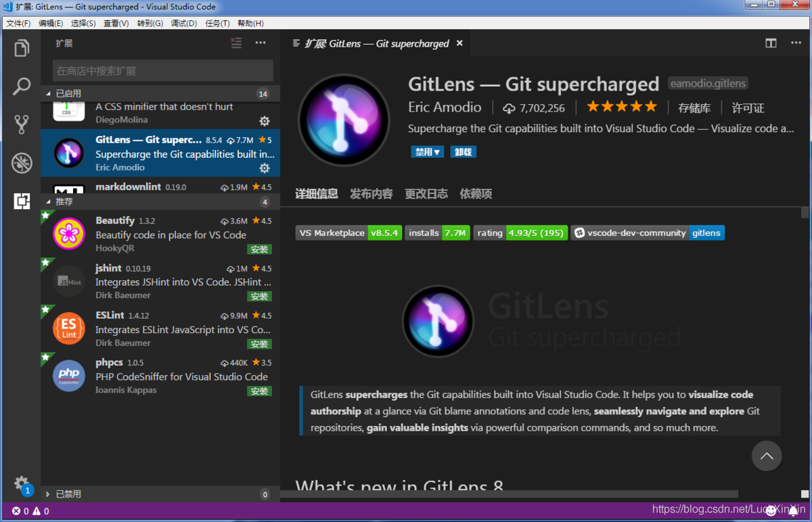Select the ESLint extension icon
The height and width of the screenshot is (522, 812).
(x=69, y=328)
